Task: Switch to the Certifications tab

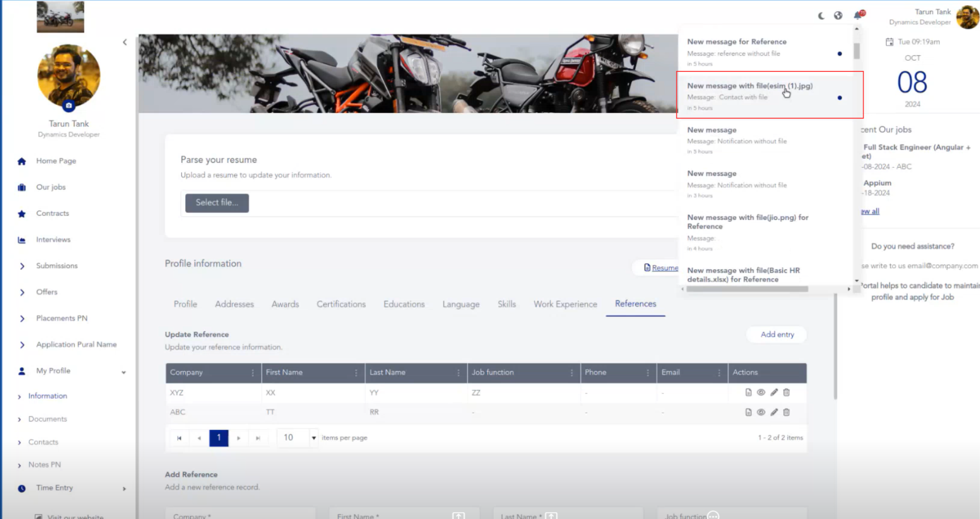Action: point(341,304)
